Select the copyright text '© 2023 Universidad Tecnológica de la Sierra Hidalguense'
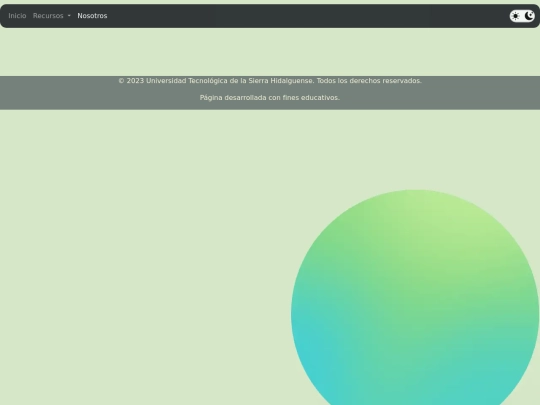 [216, 81]
